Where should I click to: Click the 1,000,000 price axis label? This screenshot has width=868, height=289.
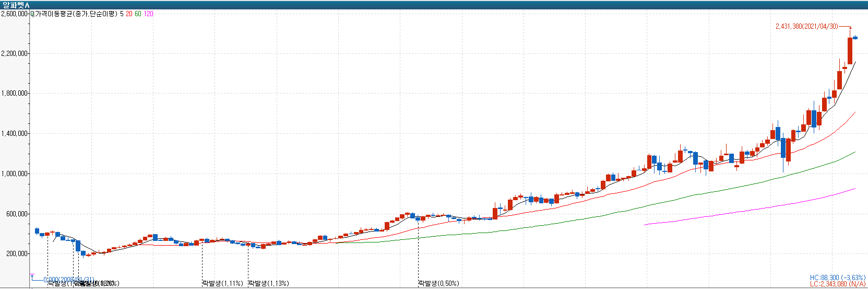14,174
